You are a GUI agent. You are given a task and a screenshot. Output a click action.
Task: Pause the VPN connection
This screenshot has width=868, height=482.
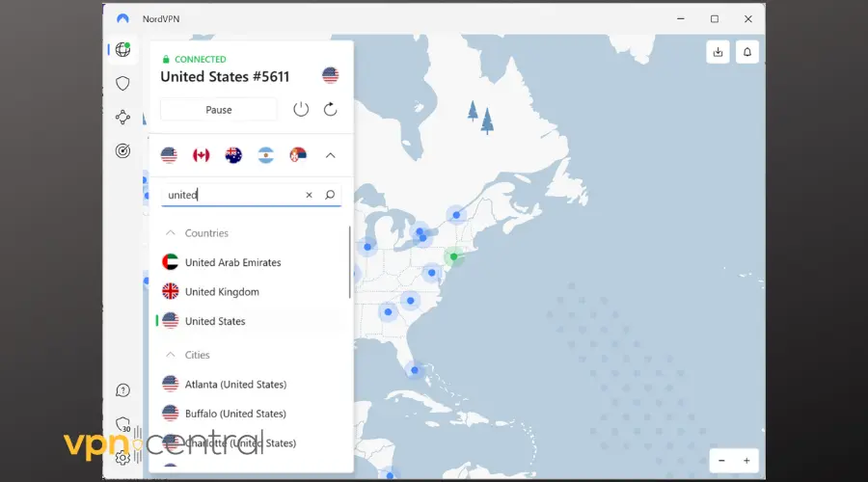(219, 110)
